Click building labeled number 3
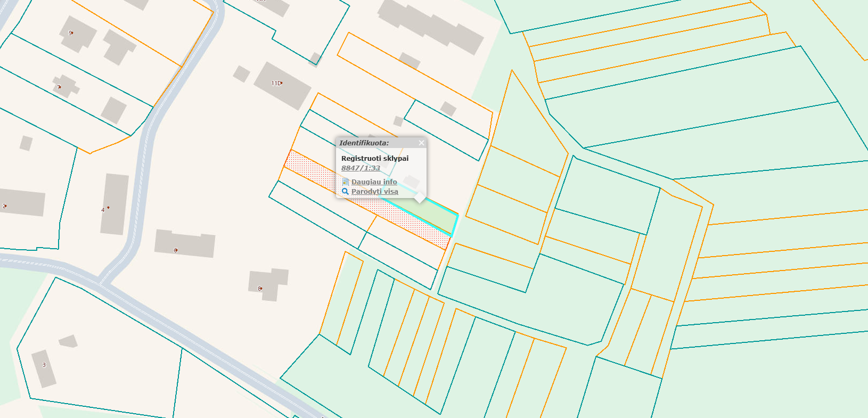Image resolution: width=868 pixels, height=418 pixels. pyautogui.click(x=44, y=365)
